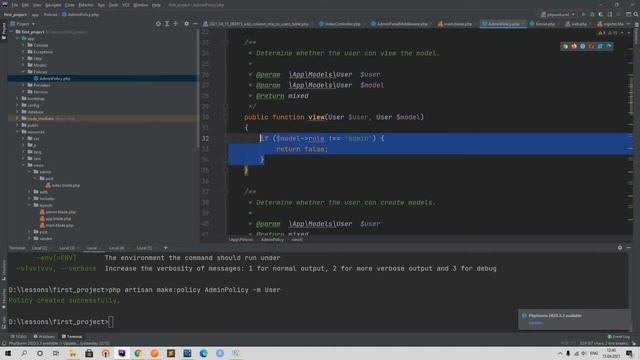
Task: Switch to Local (2) terminal tab
Action: pos(39,248)
